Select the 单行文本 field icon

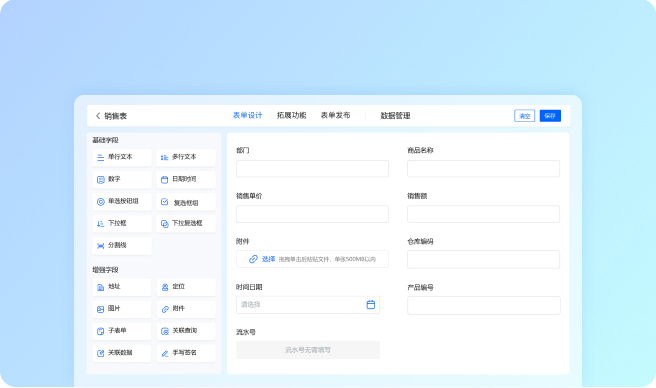(100, 157)
